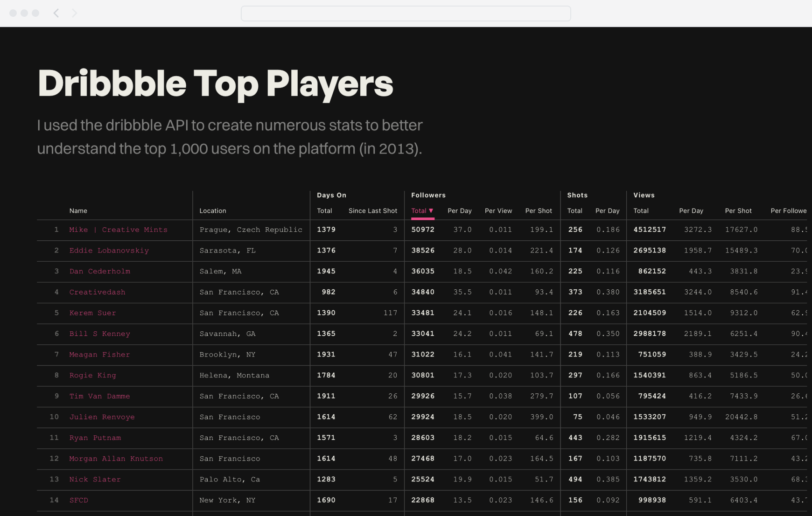The height and width of the screenshot is (516, 812).
Task: Select the 'Salem, MA' location cell
Action: (220, 271)
